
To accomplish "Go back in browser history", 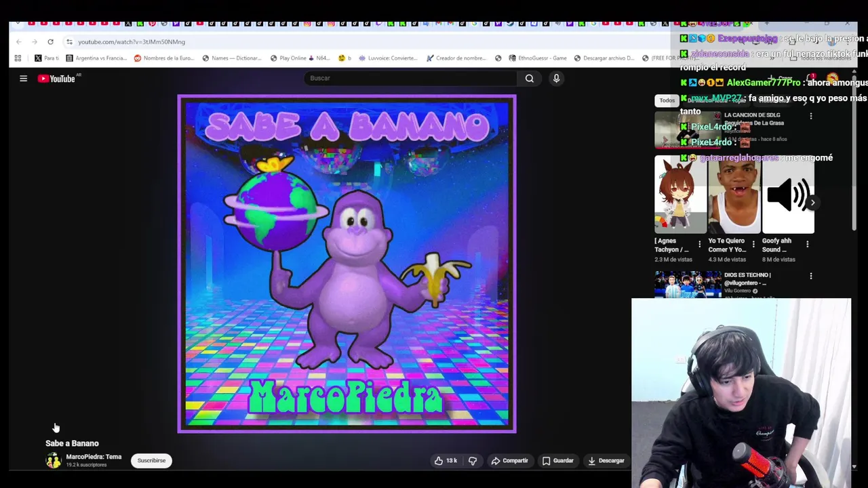I will (x=19, y=42).
